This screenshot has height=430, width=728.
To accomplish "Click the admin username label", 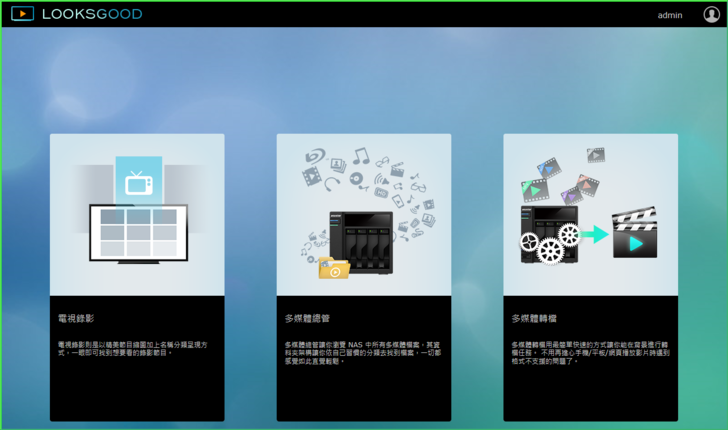I will (670, 15).
